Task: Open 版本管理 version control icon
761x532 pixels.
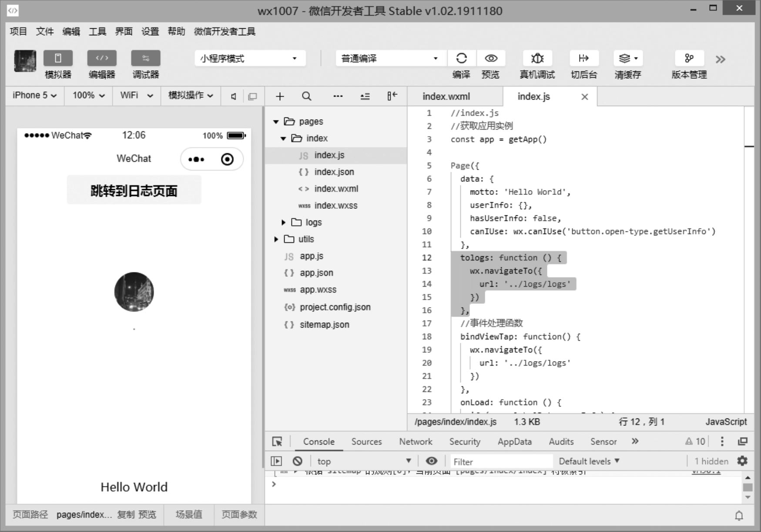Action: point(689,58)
